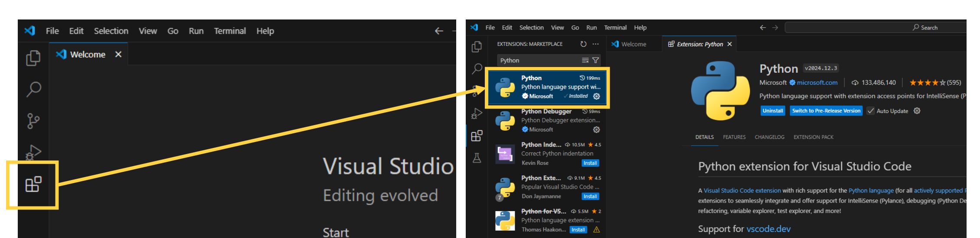Open manage gear for Python Debugger extension

coord(597,129)
